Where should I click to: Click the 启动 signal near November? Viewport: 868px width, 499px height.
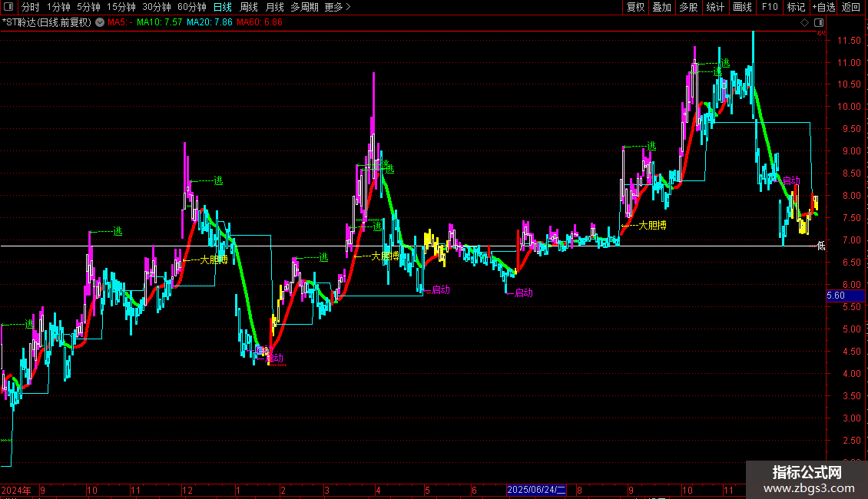pos(791,180)
